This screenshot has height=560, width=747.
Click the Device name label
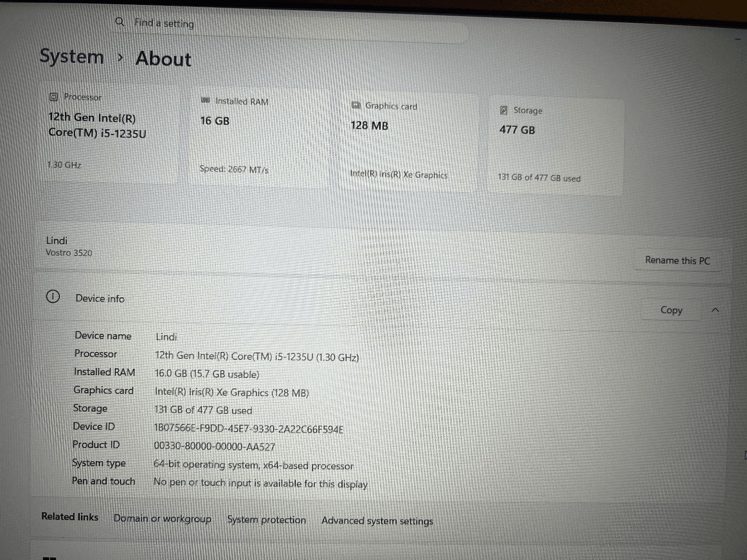pyautogui.click(x=103, y=336)
